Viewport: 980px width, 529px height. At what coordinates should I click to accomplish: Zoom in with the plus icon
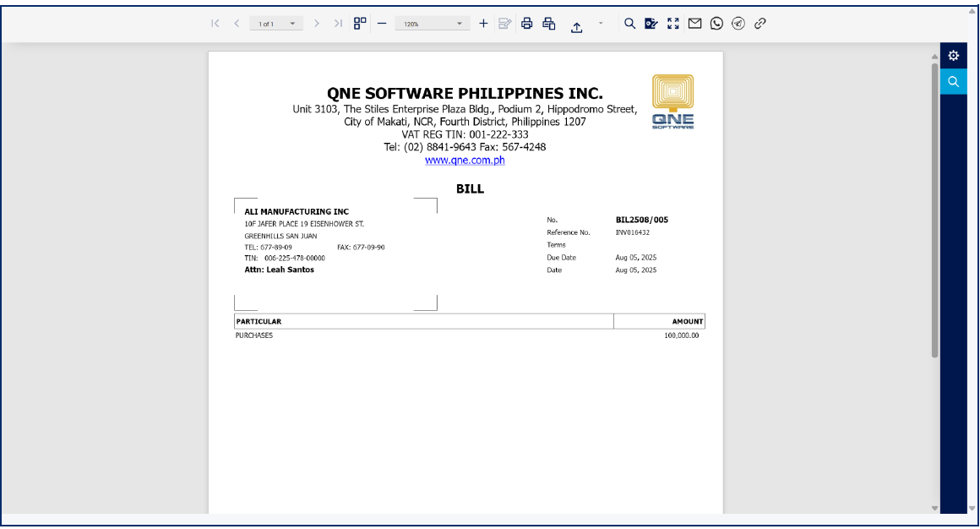(483, 23)
